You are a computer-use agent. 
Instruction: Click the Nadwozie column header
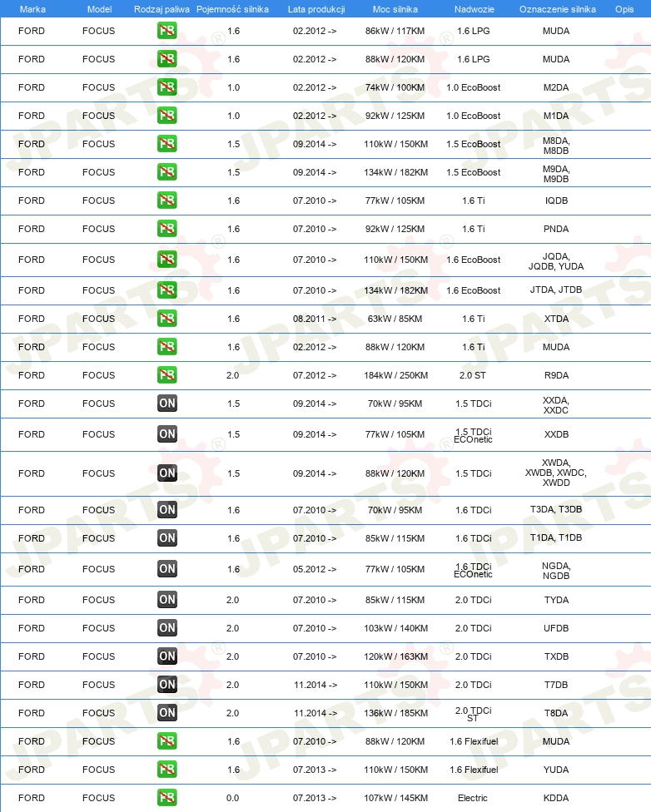[475, 9]
